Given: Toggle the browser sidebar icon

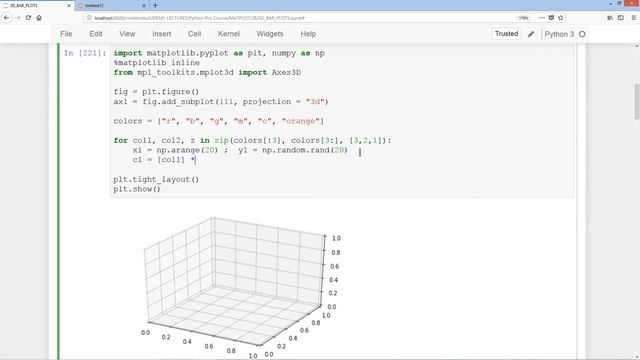Looking at the screenshot, I should [621, 18].
